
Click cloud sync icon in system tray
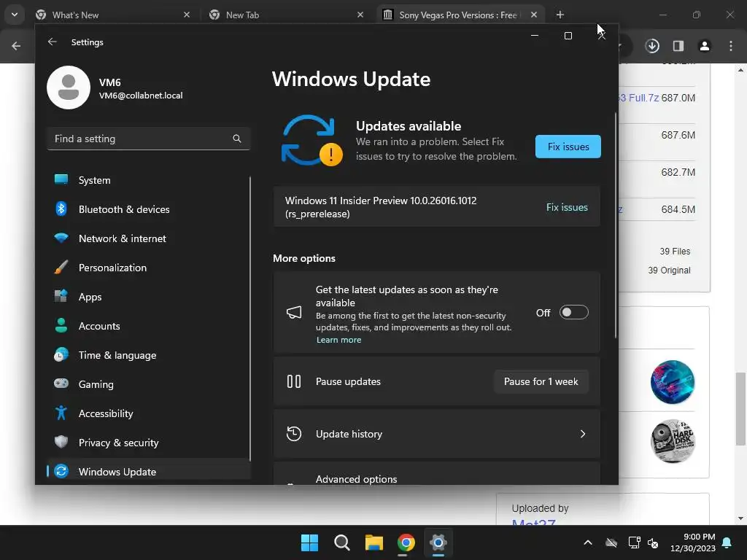point(612,542)
